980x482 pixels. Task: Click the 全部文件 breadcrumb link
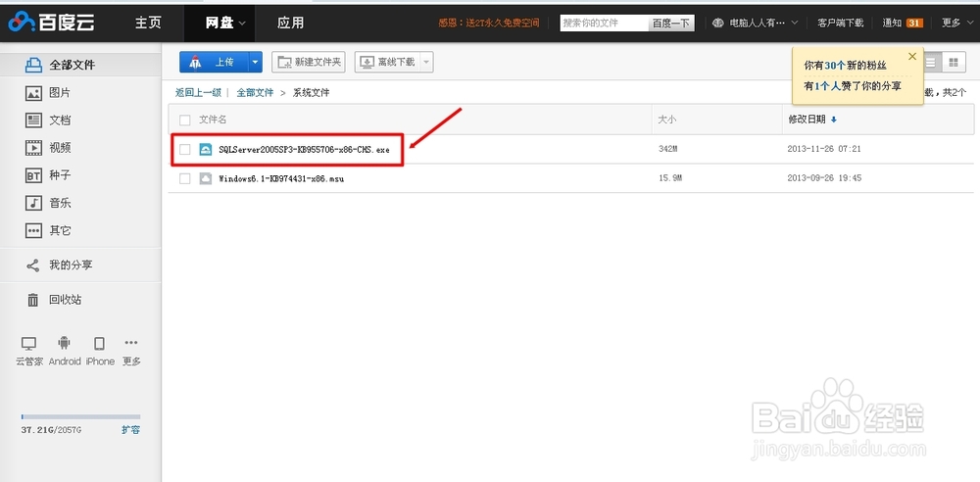tap(255, 92)
